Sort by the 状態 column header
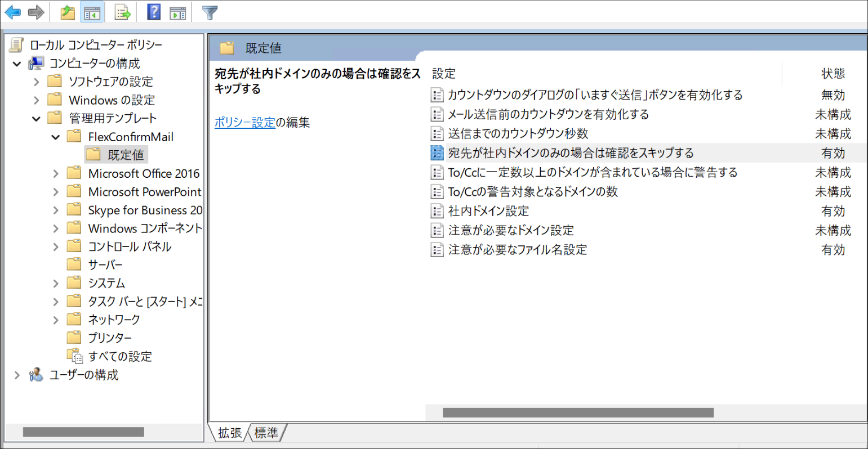Viewport: 868px width, 449px height. 833,73
